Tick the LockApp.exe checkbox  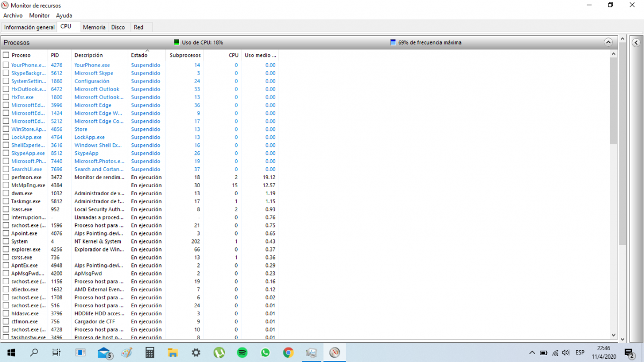tap(6, 137)
